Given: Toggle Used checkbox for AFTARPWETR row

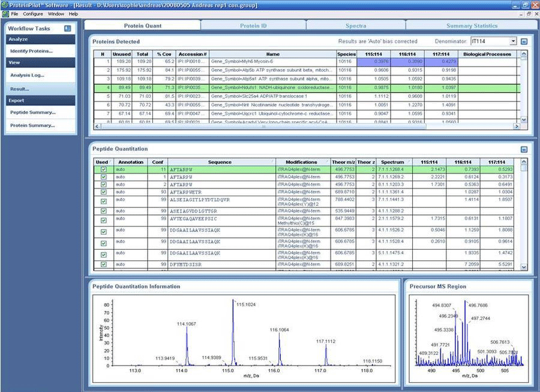Looking at the screenshot, I should (x=103, y=192).
